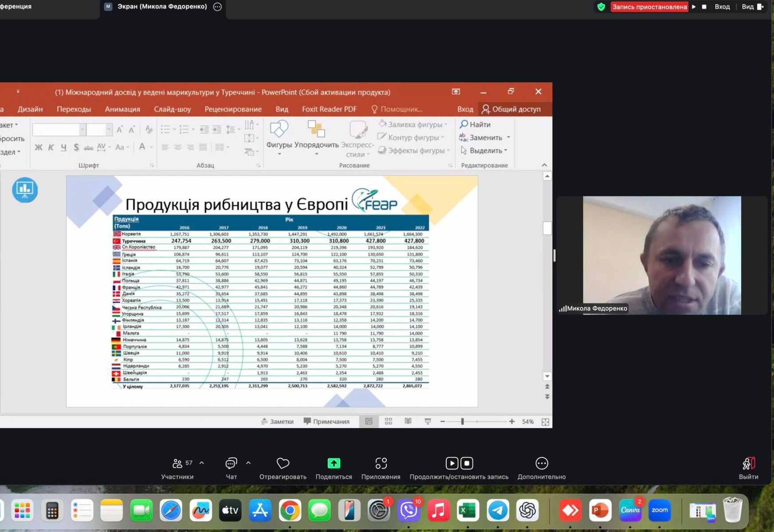Open the More options menu in Zoom toolbar

pyautogui.click(x=541, y=464)
